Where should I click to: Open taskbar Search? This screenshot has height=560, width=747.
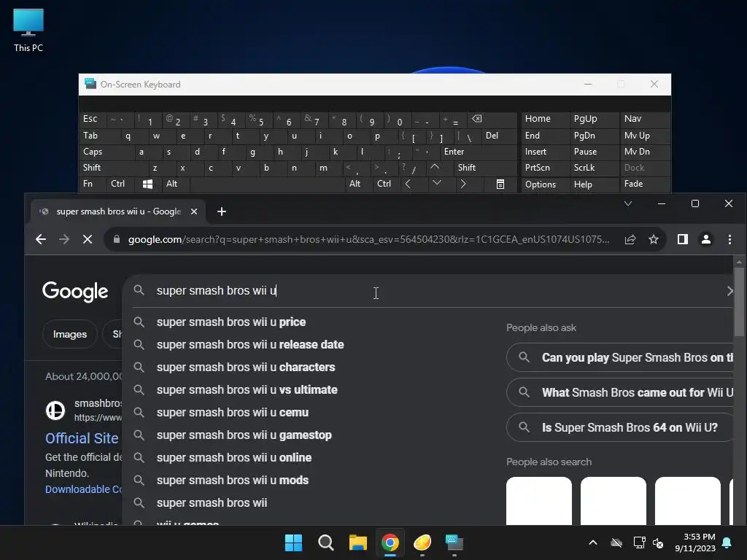pos(326,542)
